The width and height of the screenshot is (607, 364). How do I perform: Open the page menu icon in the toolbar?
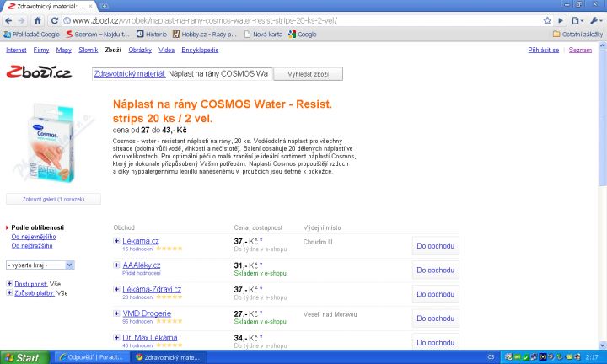(577, 20)
